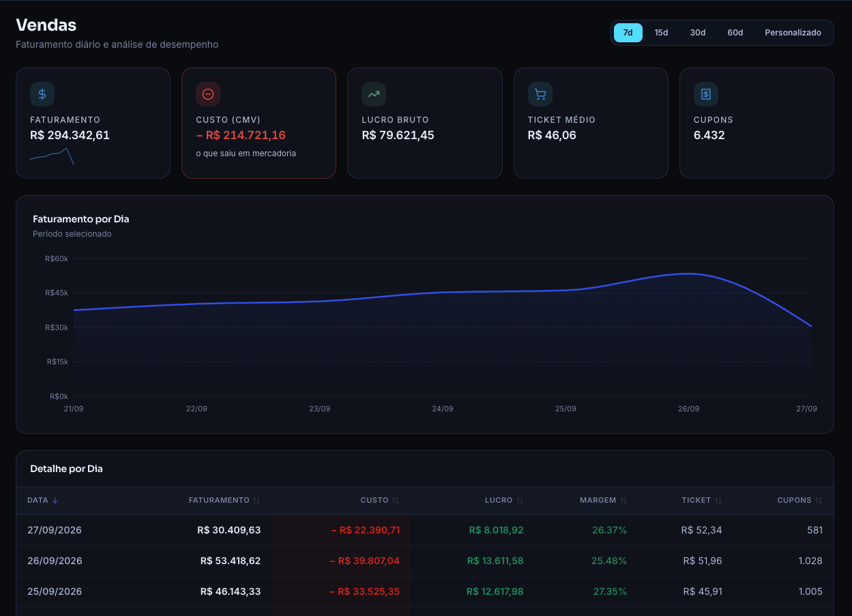Click the Faturamento sparkline mini chart
Screen dimensions: 852x616
click(52, 156)
